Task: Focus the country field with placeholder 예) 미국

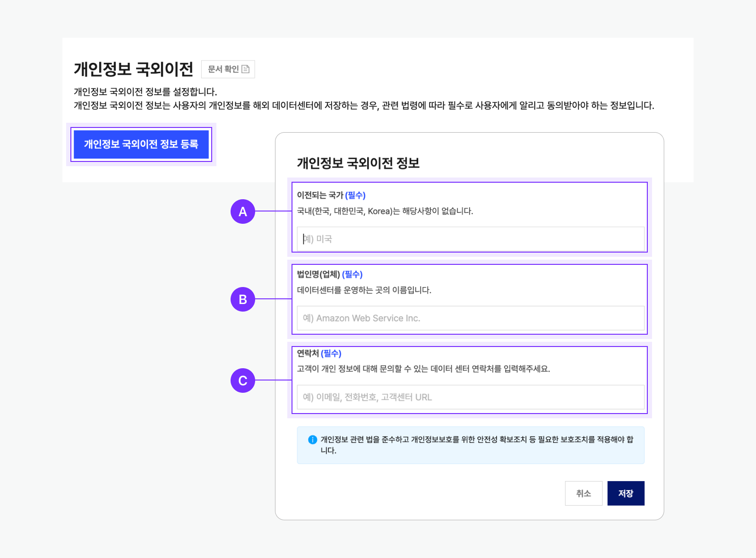Action: [470, 239]
